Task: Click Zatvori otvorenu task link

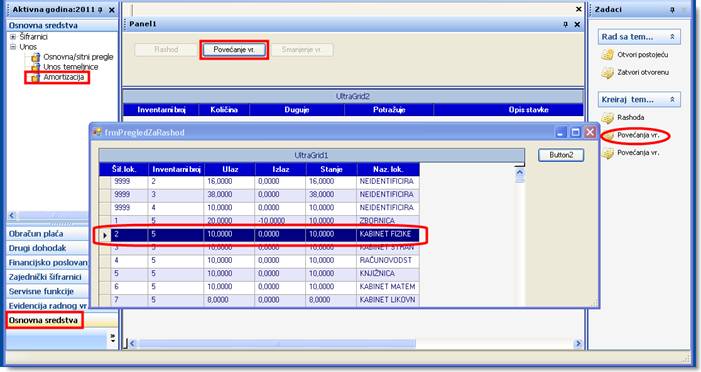Action: coord(643,72)
